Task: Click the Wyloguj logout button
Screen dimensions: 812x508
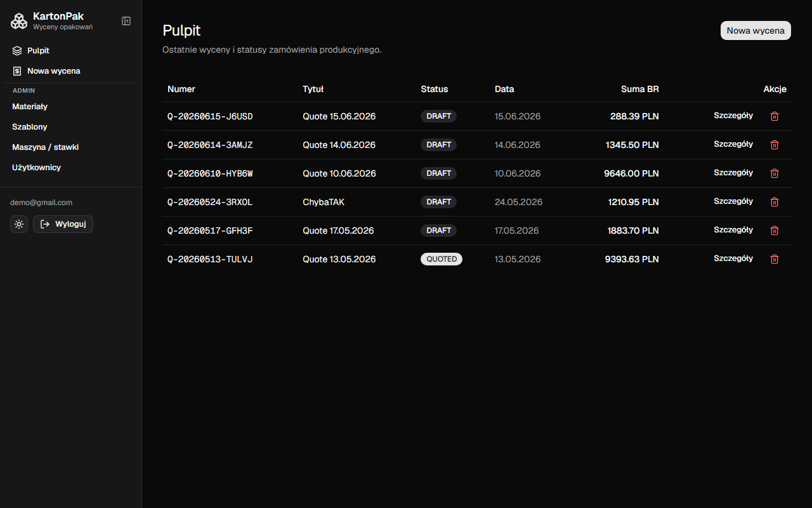Action: 63,224
